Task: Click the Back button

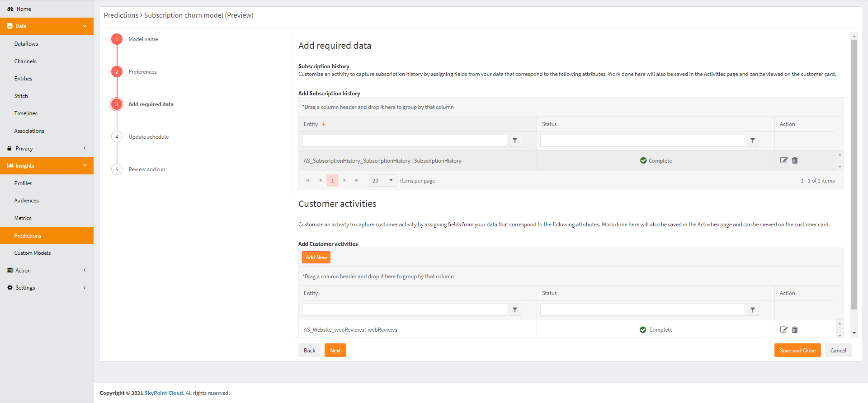Action: (x=310, y=351)
